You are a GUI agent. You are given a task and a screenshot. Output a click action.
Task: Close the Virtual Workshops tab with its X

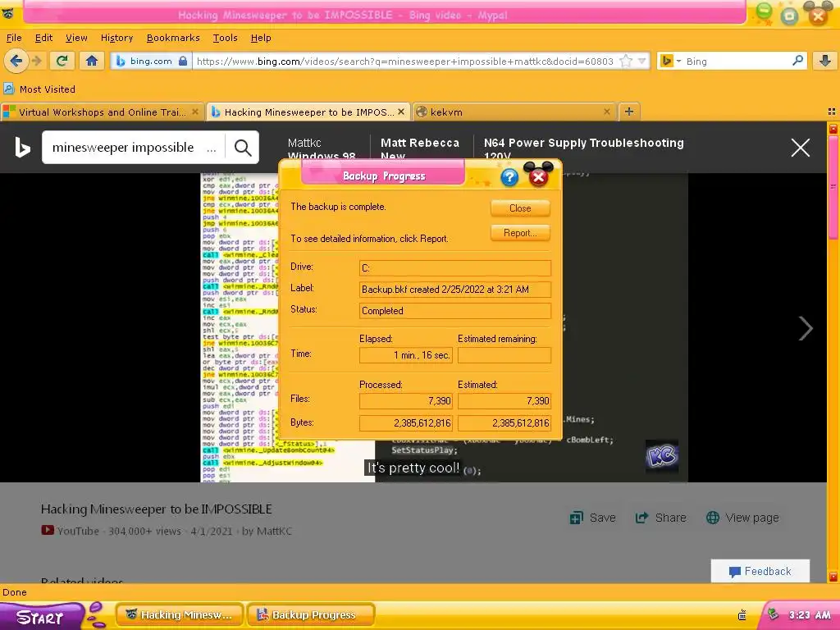195,112
